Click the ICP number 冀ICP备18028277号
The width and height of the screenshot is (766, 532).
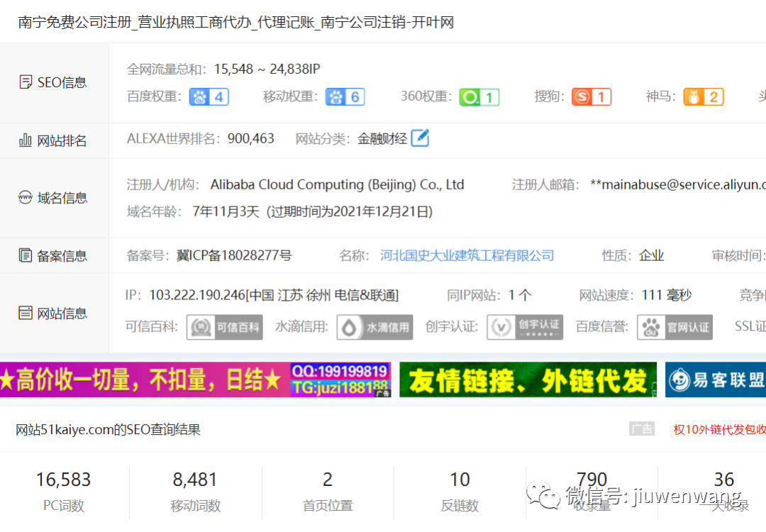click(x=234, y=255)
